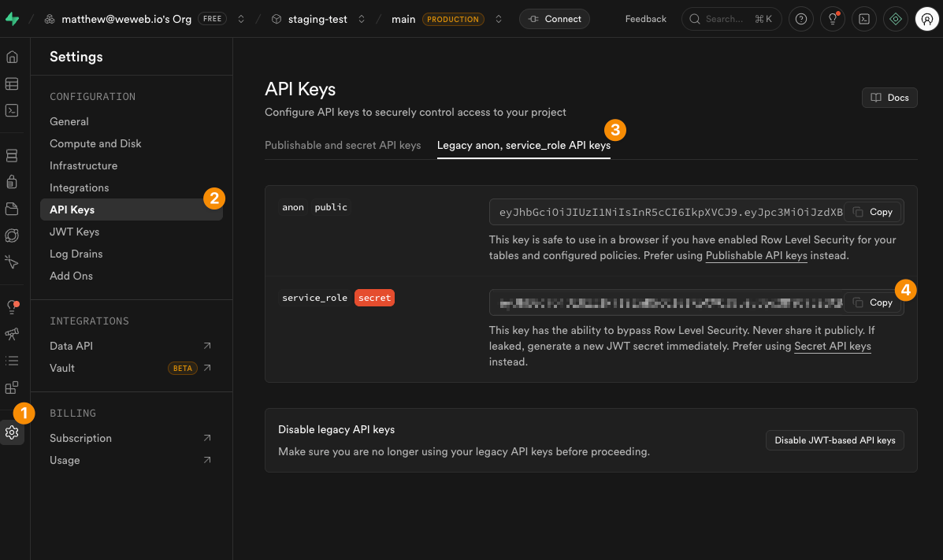Viewport: 943px width, 560px height.
Task: Expand the main branch switcher chevron
Action: (x=499, y=19)
